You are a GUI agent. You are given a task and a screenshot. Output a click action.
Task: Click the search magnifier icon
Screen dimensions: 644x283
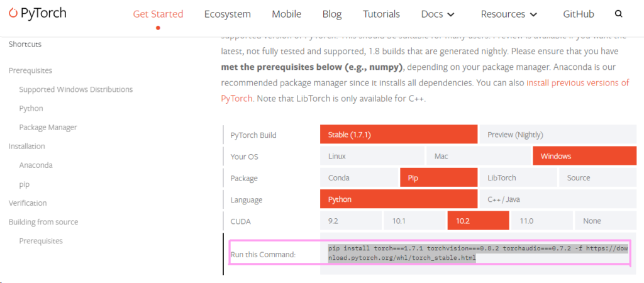point(619,14)
